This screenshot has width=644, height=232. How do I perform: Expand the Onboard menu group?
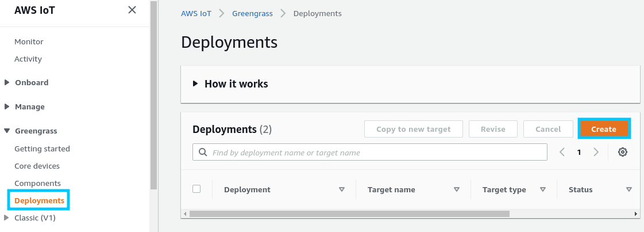pos(7,82)
